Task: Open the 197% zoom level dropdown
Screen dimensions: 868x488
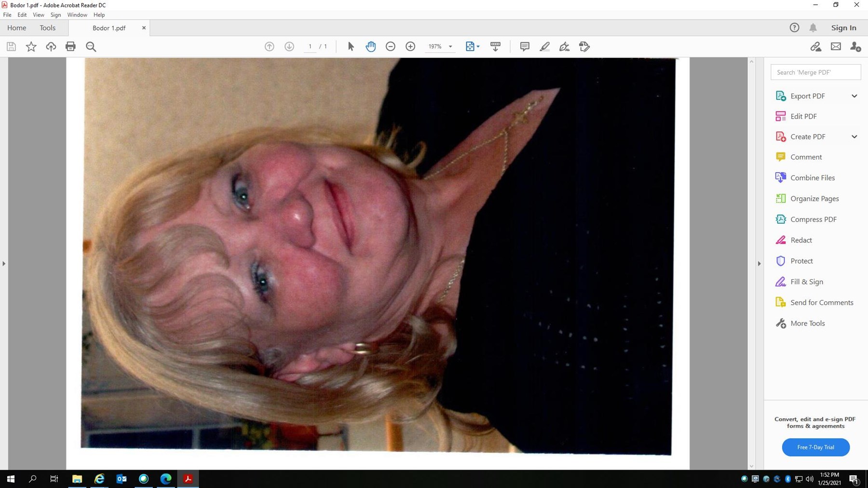Action: pyautogui.click(x=450, y=47)
